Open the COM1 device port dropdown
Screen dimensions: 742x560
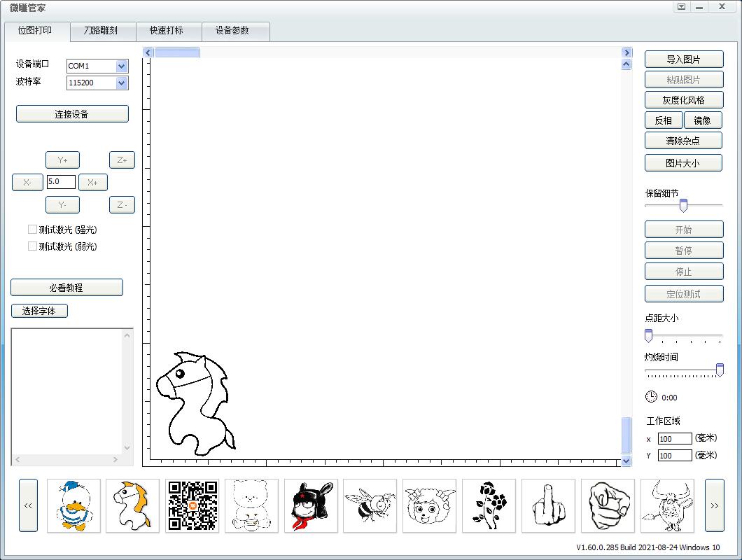tap(122, 66)
